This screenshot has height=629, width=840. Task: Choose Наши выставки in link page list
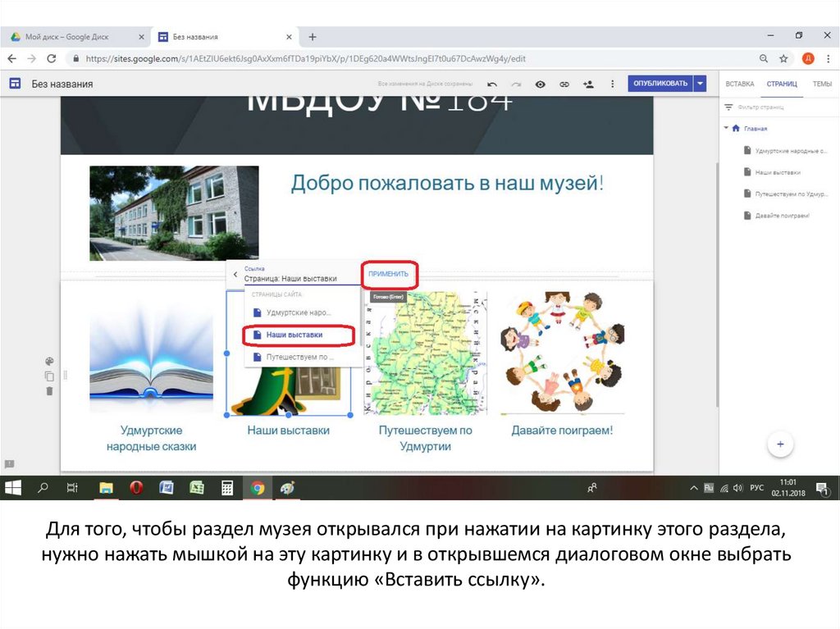[302, 335]
